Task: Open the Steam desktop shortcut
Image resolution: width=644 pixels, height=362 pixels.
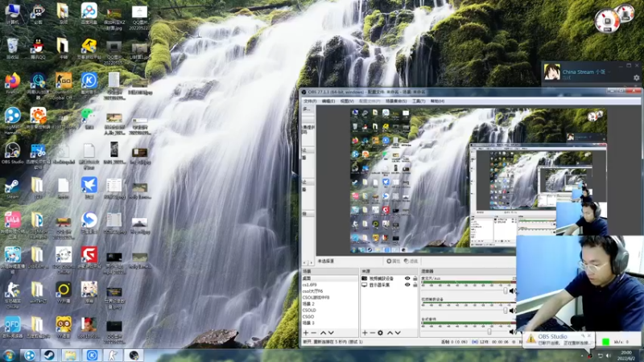Action: click(x=12, y=188)
